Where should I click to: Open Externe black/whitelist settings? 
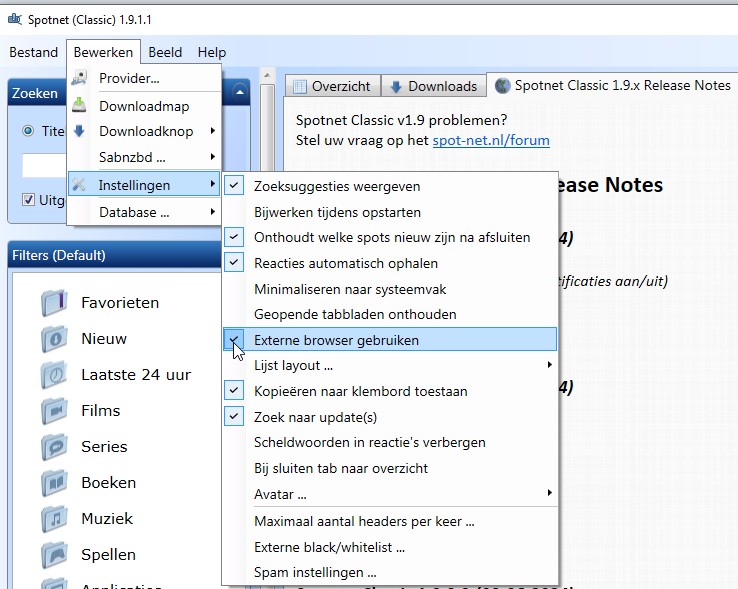[x=389, y=547]
